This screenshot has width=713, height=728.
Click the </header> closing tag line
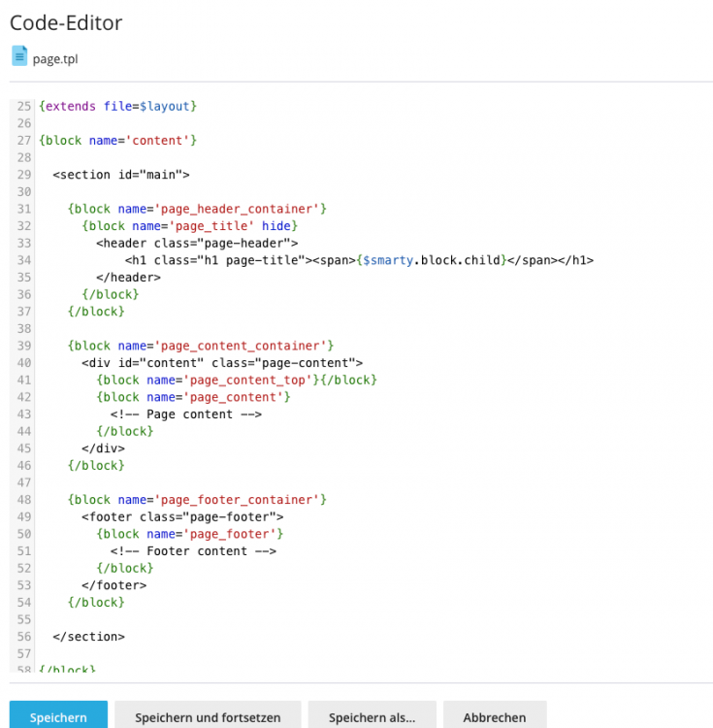[x=128, y=278]
